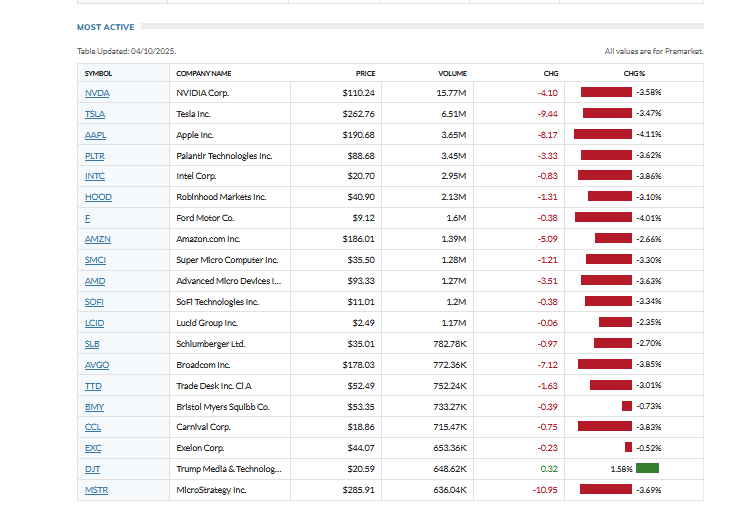Click the CHG % column header

[x=634, y=73]
